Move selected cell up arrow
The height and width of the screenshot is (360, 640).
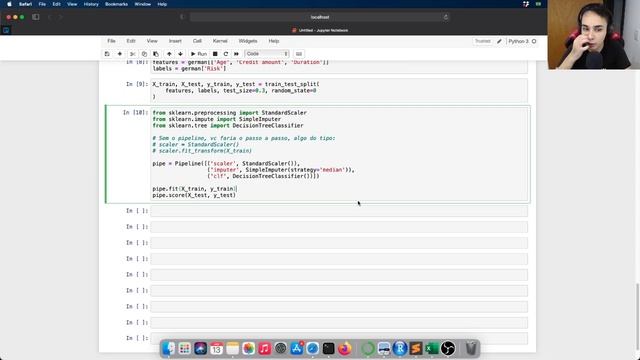pyautogui.click(x=169, y=54)
